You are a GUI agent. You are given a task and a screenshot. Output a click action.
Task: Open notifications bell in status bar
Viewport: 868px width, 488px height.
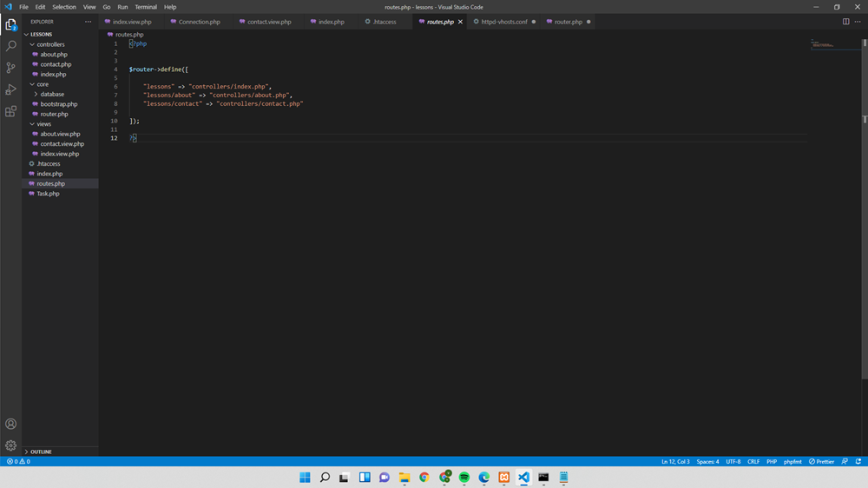[x=858, y=461]
